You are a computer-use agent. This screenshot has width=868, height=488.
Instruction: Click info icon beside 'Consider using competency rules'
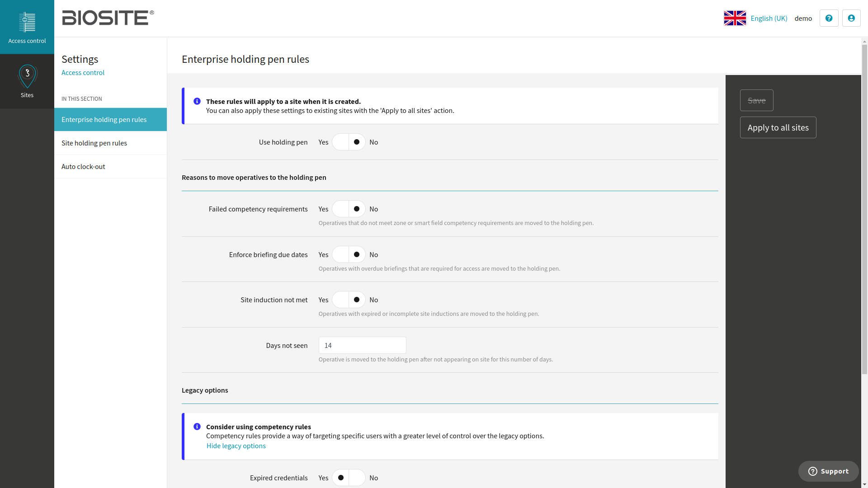click(197, 427)
